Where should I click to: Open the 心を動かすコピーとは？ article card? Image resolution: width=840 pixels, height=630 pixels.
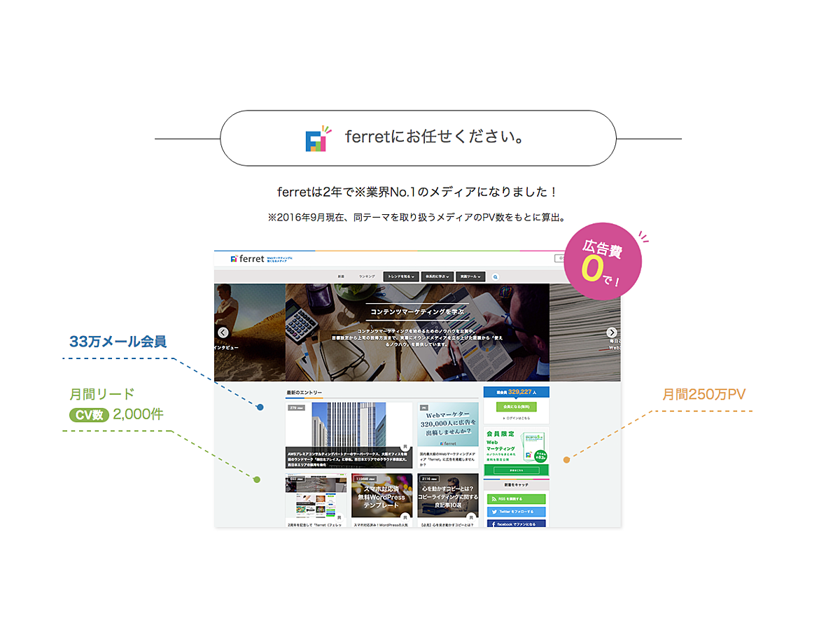448,500
